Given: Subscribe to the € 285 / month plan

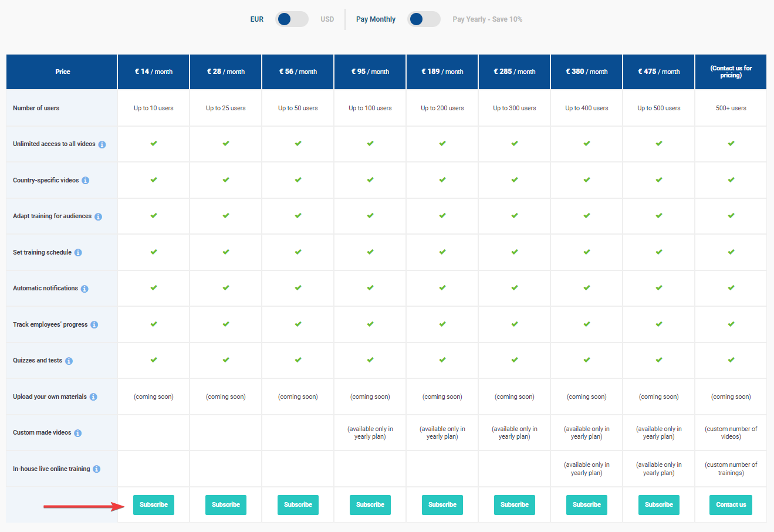Looking at the screenshot, I should [x=515, y=505].
